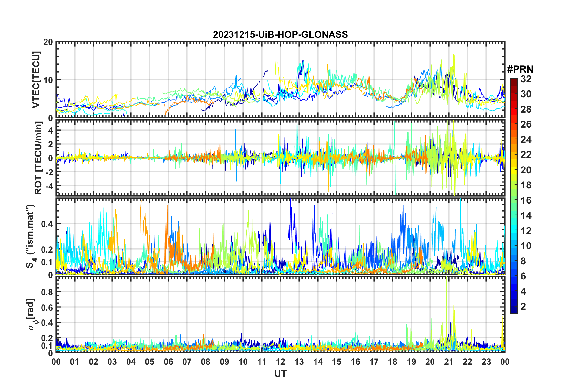The width and height of the screenshot is (561, 392).
Task: Select colorbar tick label 32
Action: click(x=526, y=79)
